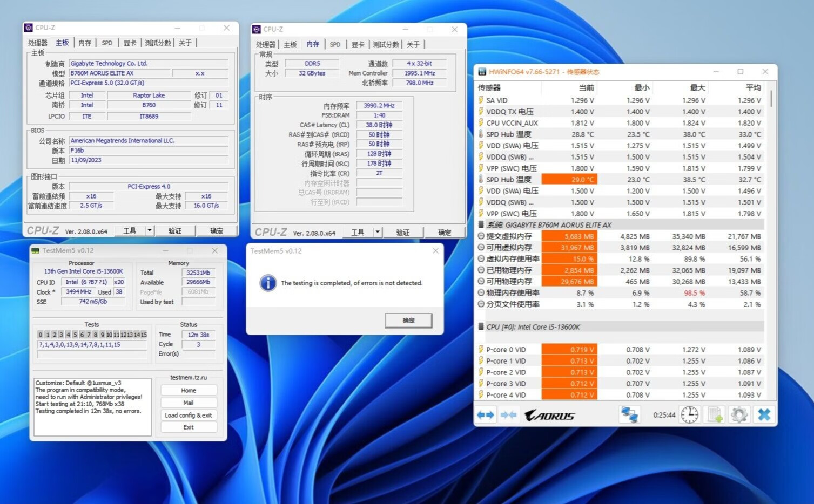Click the TestMem5 log text box
The image size is (814, 504).
tap(92, 407)
